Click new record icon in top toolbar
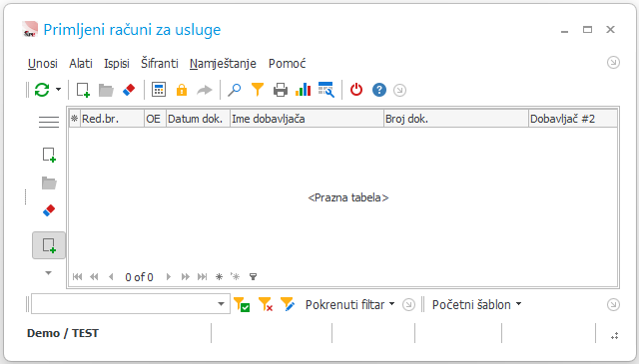This screenshot has height=364, width=639. click(83, 90)
